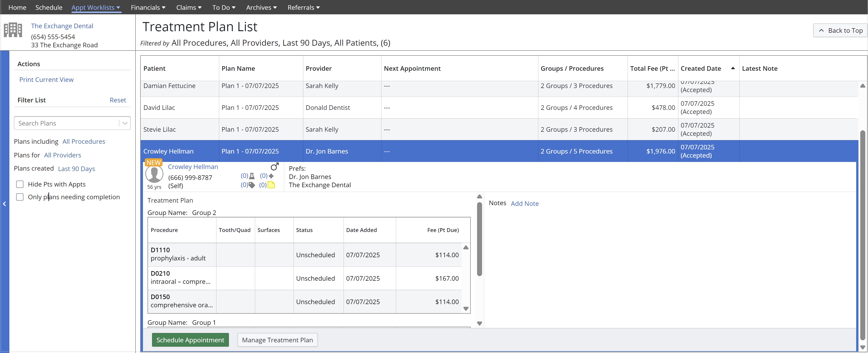The width and height of the screenshot is (868, 353).
Task: Open Crowley Hellman's medical alerts plus icon
Action: point(271,176)
